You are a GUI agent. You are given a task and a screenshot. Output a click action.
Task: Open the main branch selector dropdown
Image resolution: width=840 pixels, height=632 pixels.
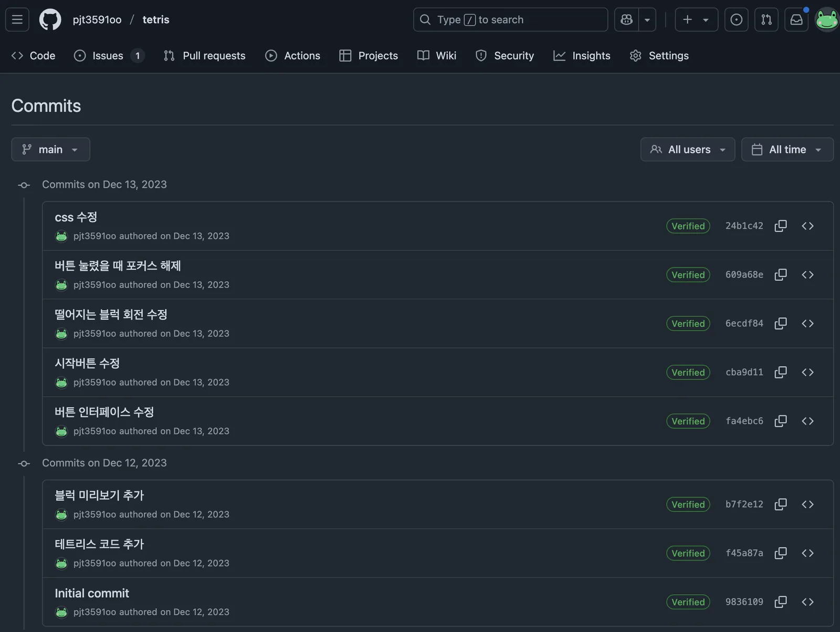(50, 150)
